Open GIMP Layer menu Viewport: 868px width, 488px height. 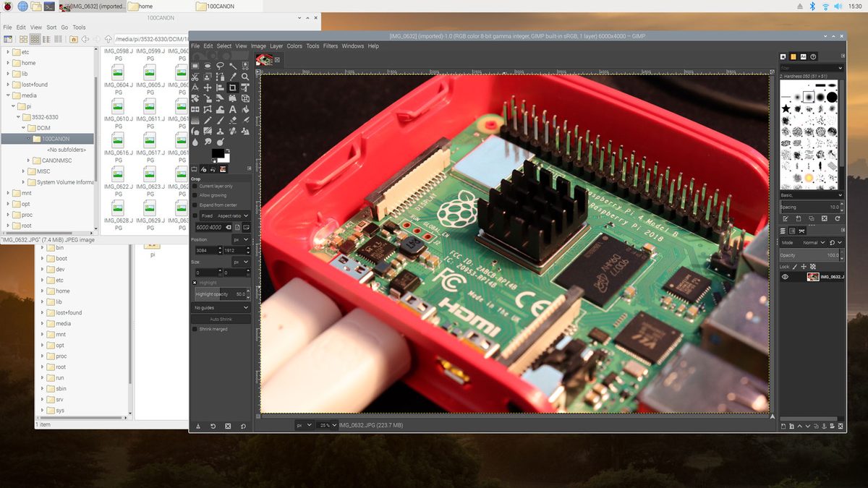[x=276, y=46]
